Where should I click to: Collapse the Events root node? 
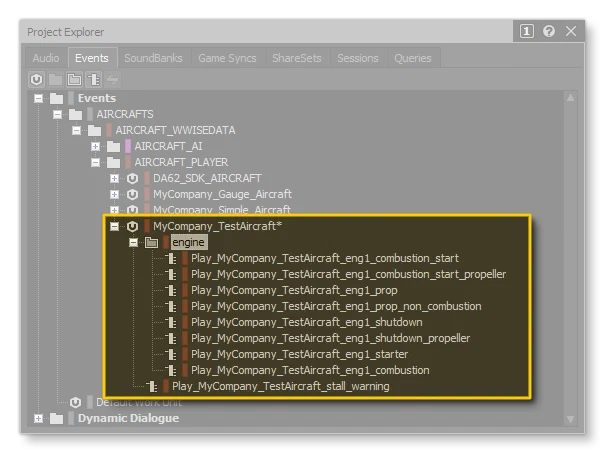point(38,99)
